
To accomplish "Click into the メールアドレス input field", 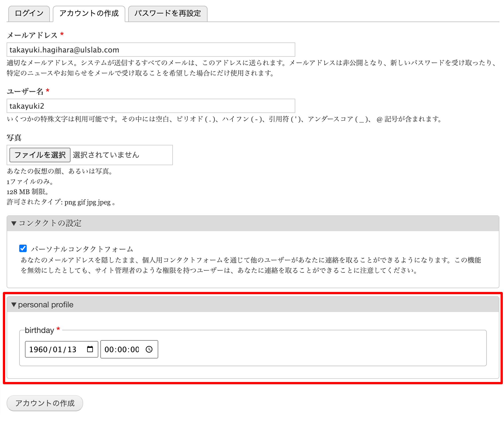I will point(151,50).
